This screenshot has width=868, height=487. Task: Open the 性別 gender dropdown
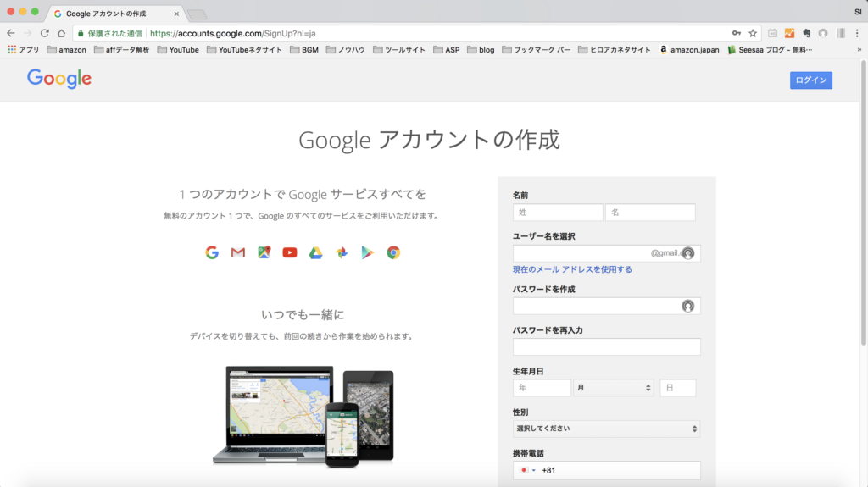(x=606, y=429)
